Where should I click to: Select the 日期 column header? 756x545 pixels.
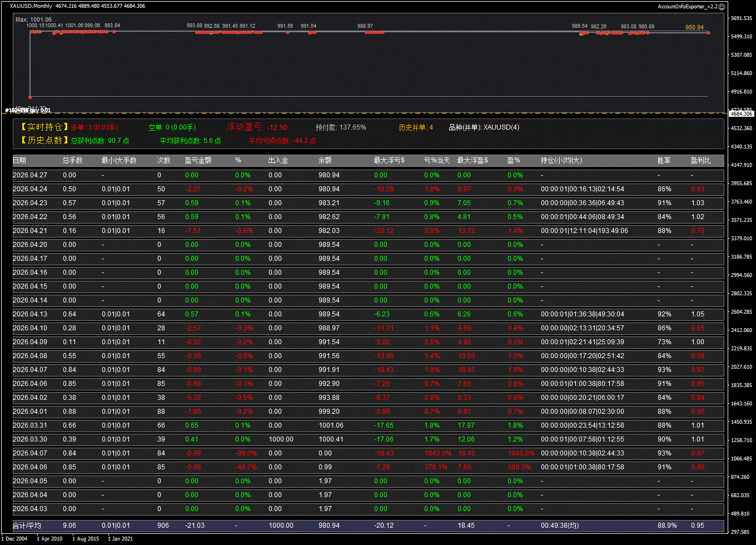(19, 161)
